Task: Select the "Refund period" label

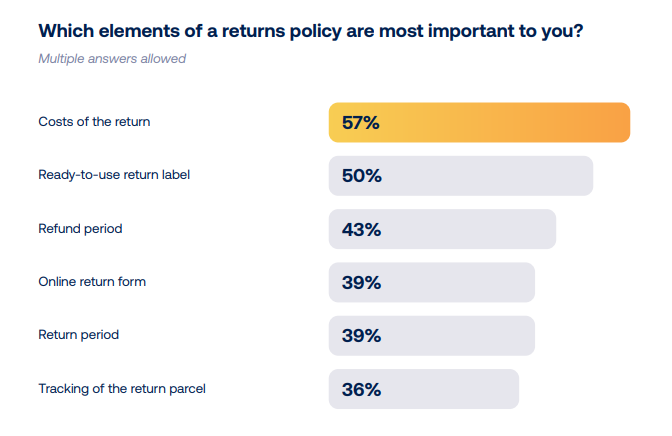Action: click(80, 228)
